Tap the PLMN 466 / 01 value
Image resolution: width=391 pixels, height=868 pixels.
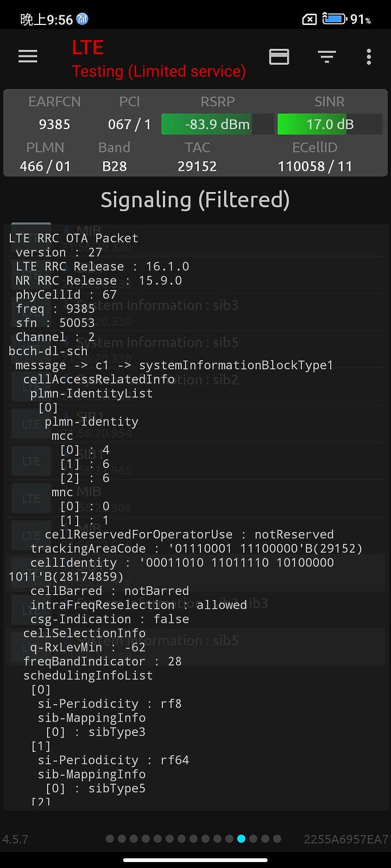(x=45, y=166)
